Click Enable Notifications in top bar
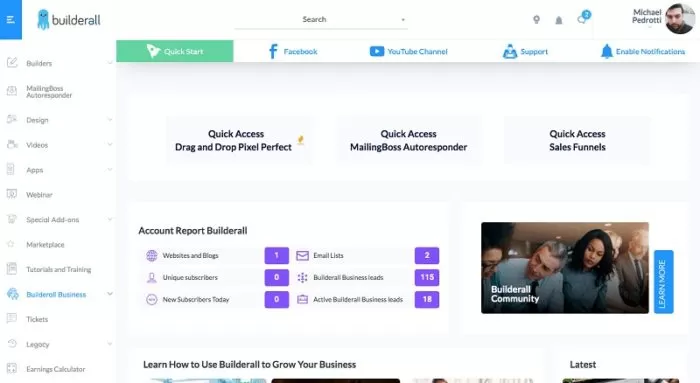700x383 pixels. pos(642,51)
